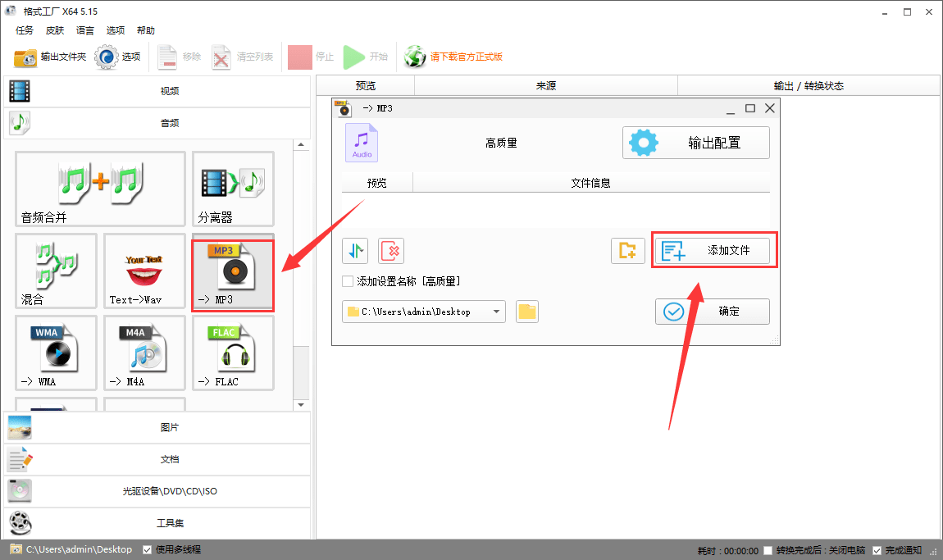The image size is (943, 560).
Task: Expand the 视频 category panel
Action: point(158,90)
